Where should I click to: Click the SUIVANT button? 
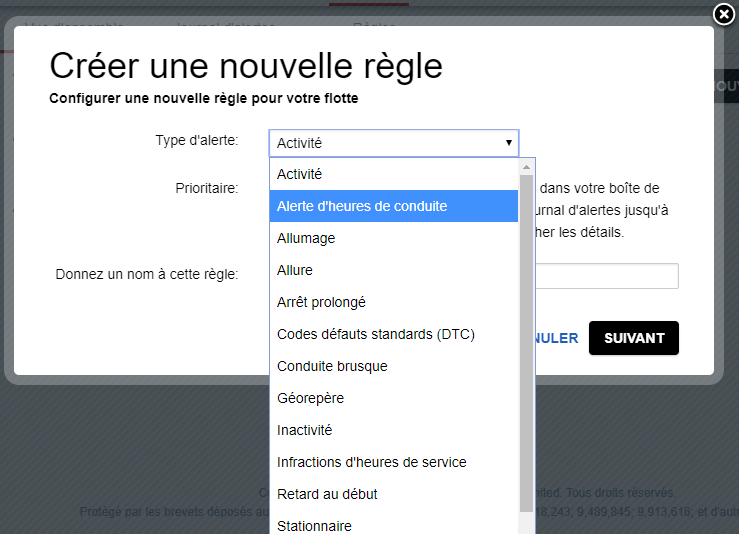[633, 338]
